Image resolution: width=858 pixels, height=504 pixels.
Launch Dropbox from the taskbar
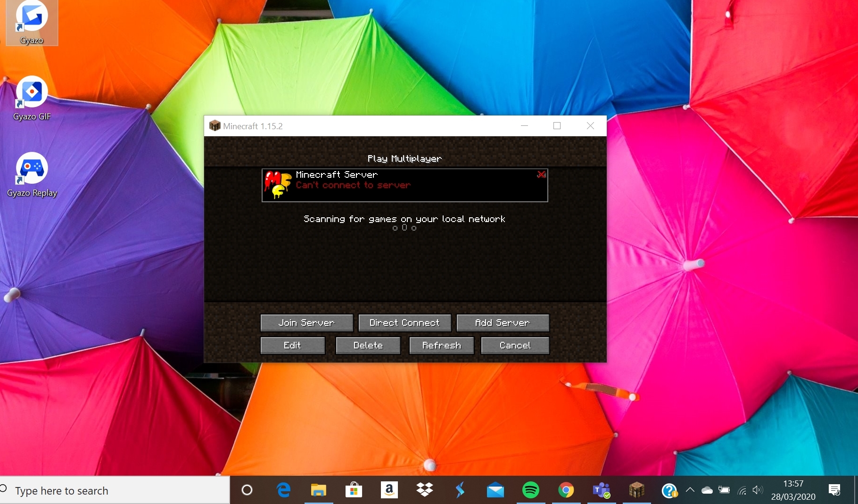424,490
